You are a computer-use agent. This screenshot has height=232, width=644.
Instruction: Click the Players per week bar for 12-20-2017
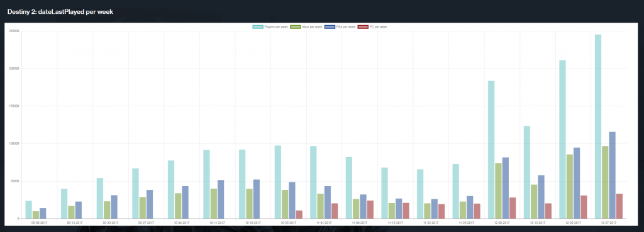pos(562,140)
